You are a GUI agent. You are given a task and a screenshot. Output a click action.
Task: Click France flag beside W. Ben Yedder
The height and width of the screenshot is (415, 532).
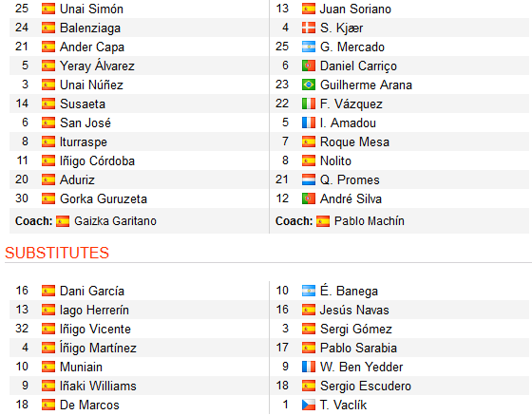[x=309, y=367]
